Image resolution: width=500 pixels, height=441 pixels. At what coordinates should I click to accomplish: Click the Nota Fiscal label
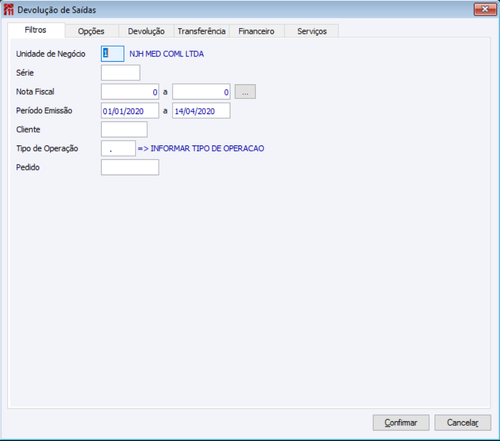pos(35,92)
